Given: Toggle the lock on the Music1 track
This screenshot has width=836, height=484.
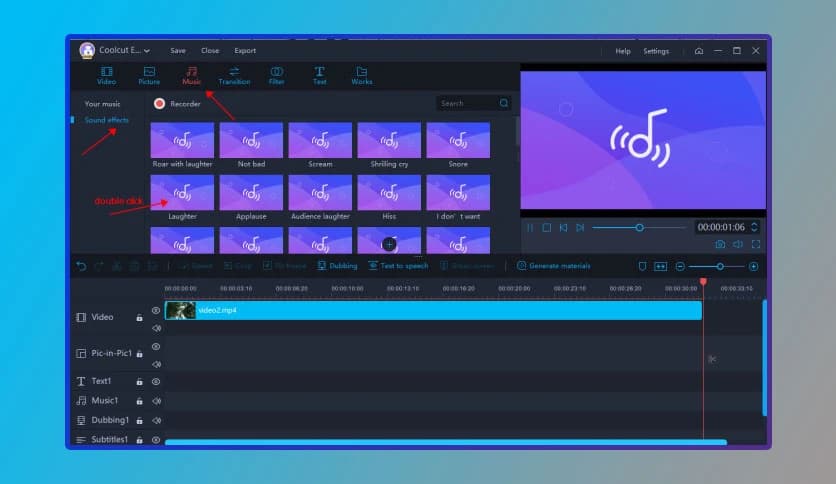Looking at the screenshot, I should click(139, 401).
